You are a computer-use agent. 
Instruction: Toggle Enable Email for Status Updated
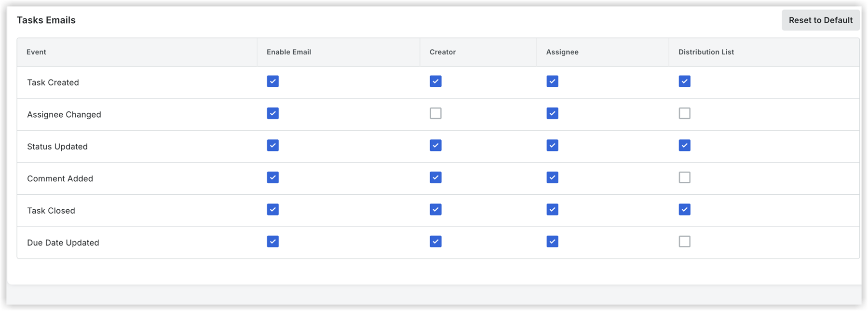pyautogui.click(x=273, y=146)
